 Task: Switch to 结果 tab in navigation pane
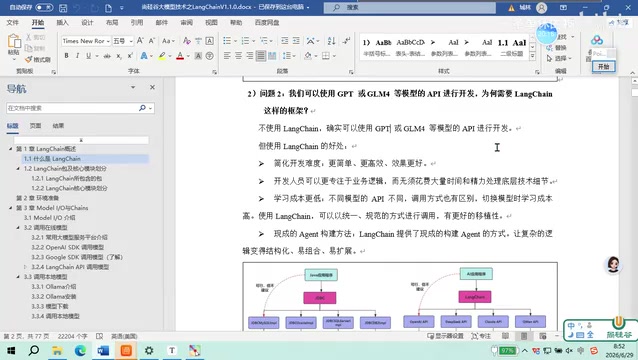click(x=58, y=126)
